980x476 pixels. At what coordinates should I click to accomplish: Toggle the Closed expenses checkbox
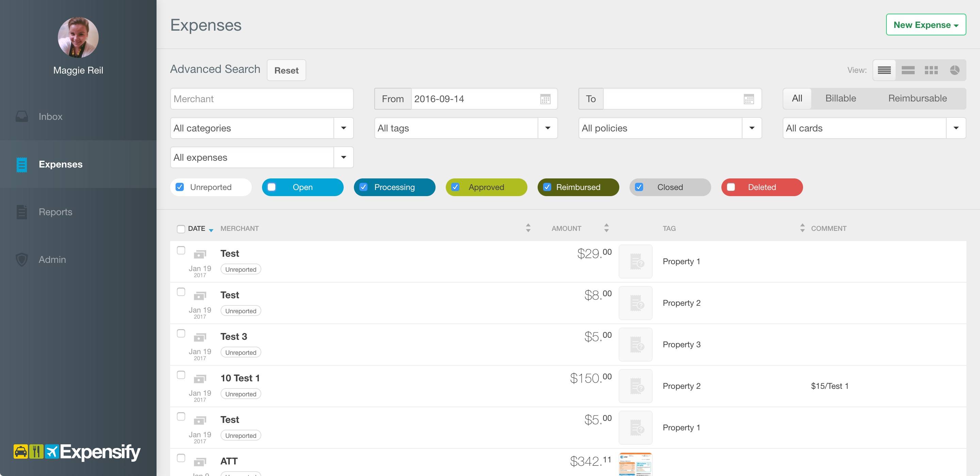[639, 186]
